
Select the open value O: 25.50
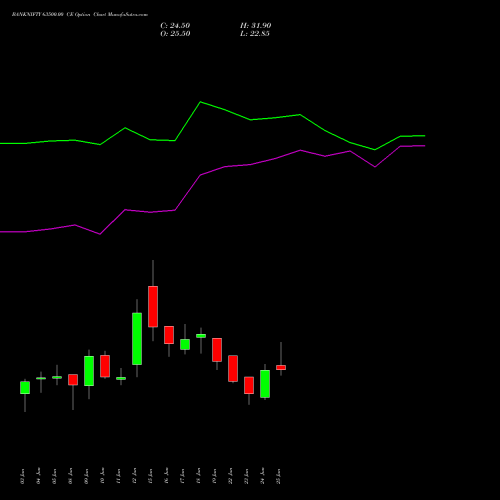(x=175, y=34)
